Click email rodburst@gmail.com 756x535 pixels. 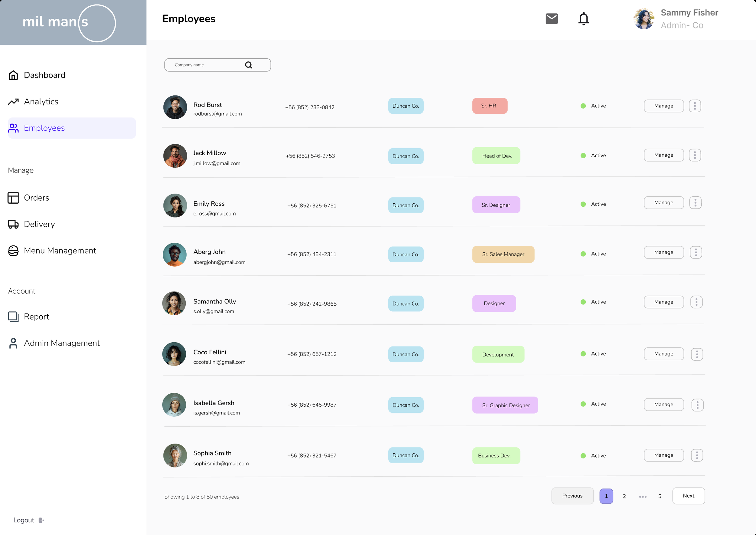click(217, 114)
